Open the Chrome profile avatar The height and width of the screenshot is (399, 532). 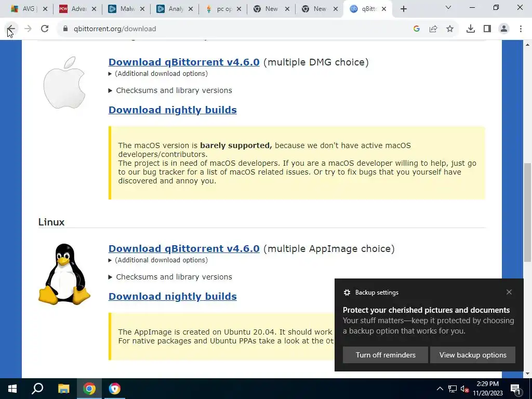[504, 29]
